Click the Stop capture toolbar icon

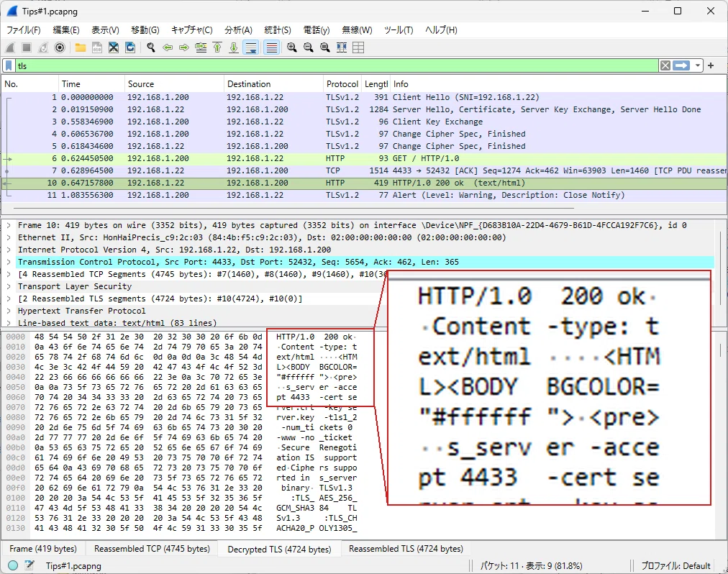tap(27, 47)
